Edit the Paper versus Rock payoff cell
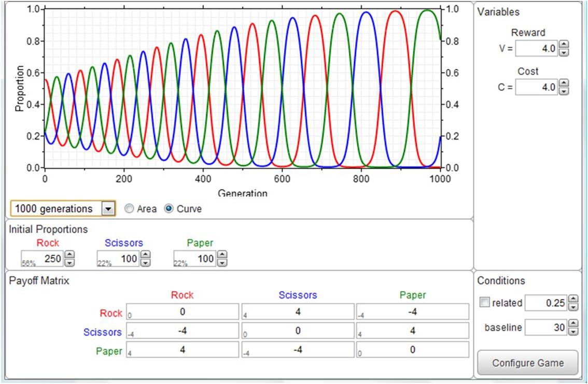The image size is (588, 384). pos(182,349)
